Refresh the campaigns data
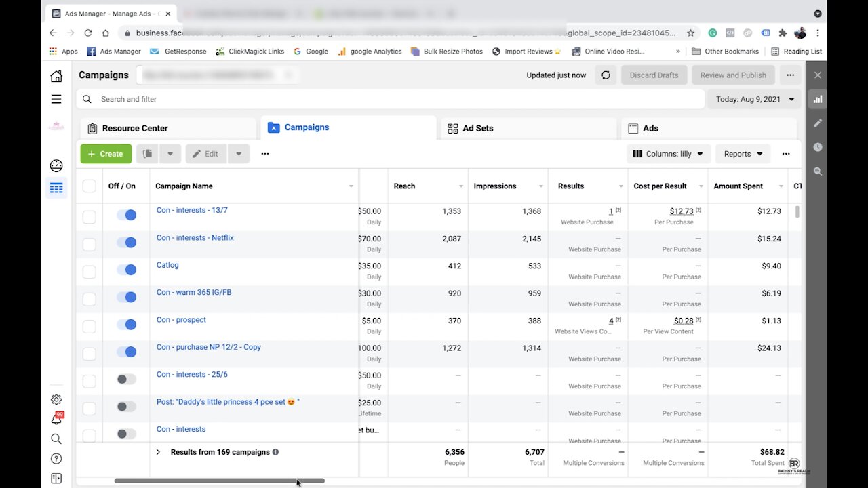The height and width of the screenshot is (488, 868). [606, 75]
